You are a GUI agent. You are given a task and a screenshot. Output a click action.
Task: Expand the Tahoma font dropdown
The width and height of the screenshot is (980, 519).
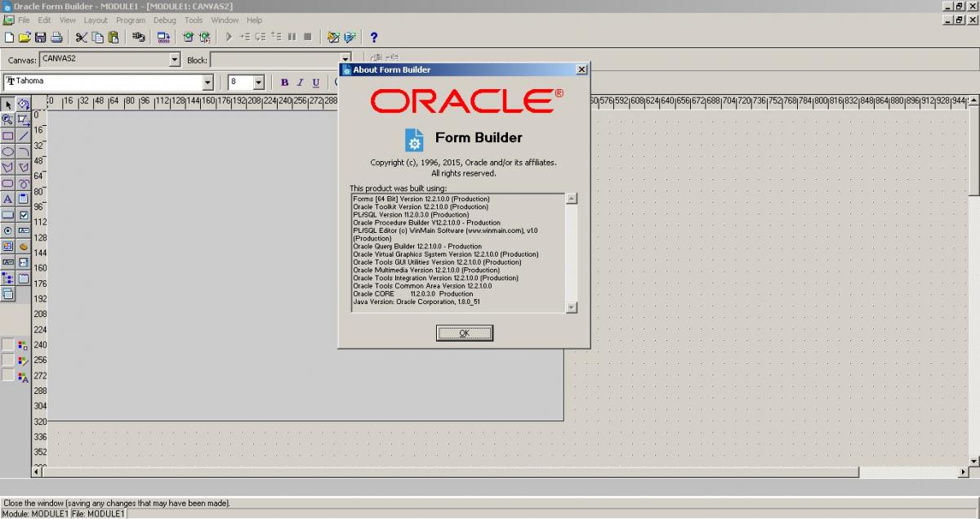pos(207,83)
